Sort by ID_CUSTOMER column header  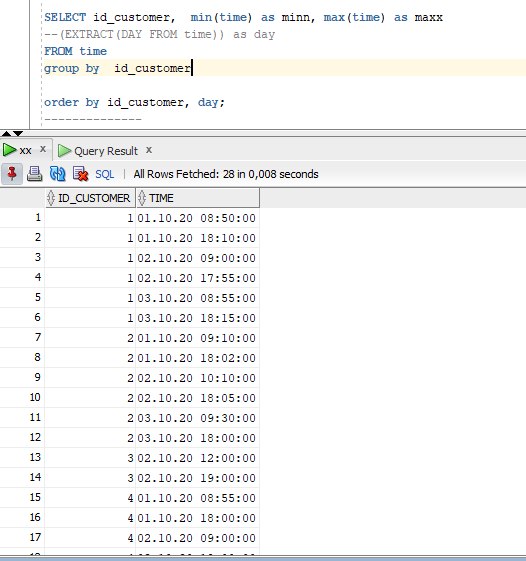90,198
